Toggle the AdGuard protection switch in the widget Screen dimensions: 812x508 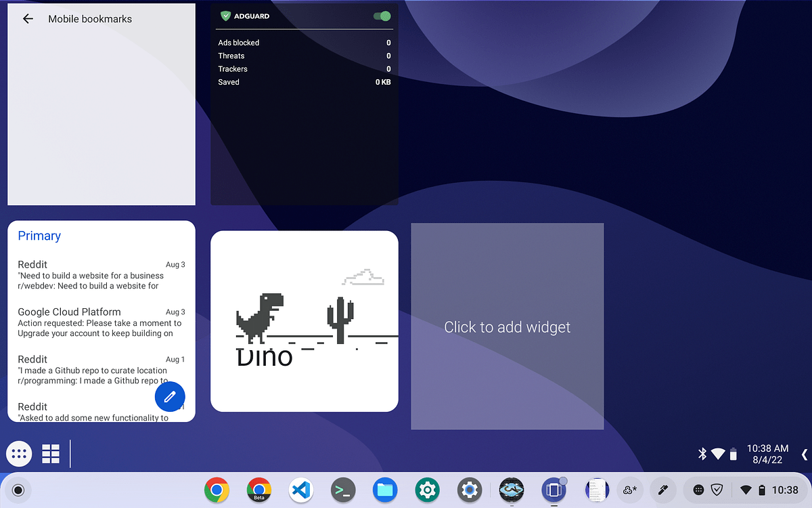click(383, 16)
